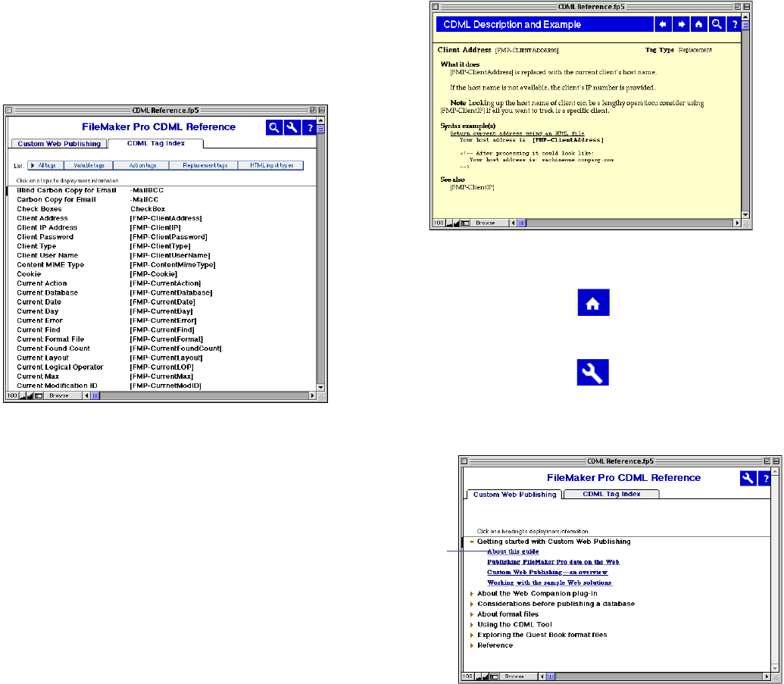Click the question mark icon in the Description window toolbar
The image size is (784, 684).
(734, 24)
